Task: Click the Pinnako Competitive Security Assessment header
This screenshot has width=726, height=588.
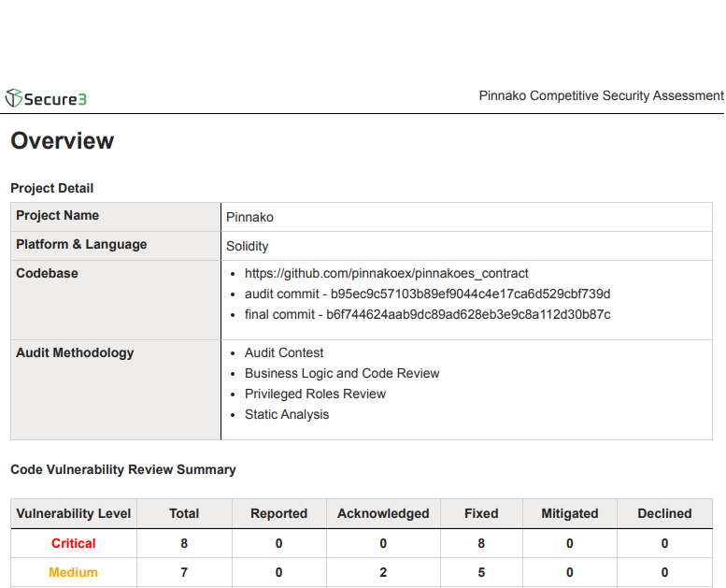Action: pos(601,96)
